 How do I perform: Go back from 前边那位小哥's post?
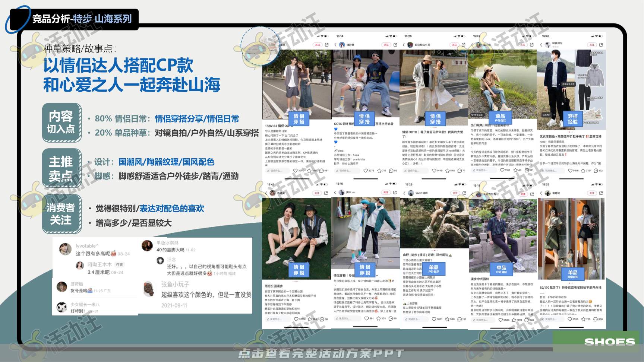coord(404,45)
